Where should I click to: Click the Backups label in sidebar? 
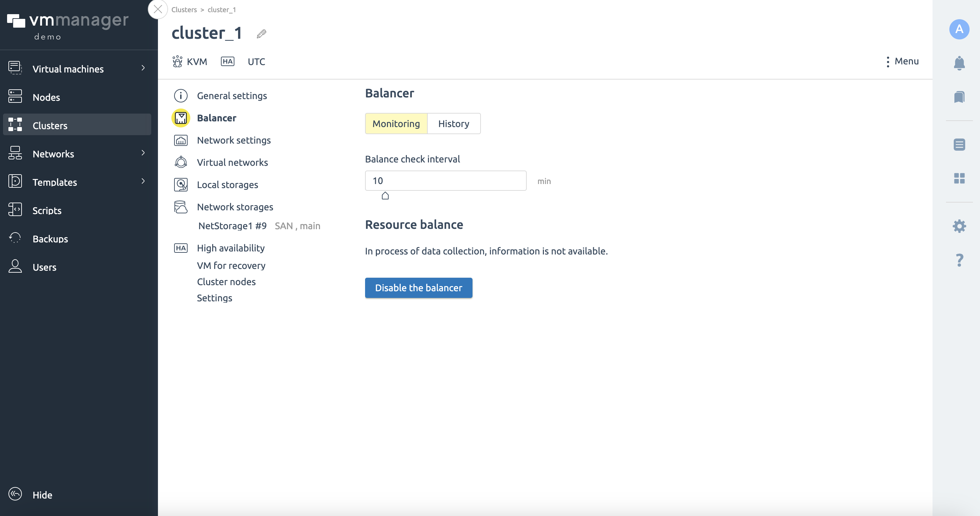50,239
